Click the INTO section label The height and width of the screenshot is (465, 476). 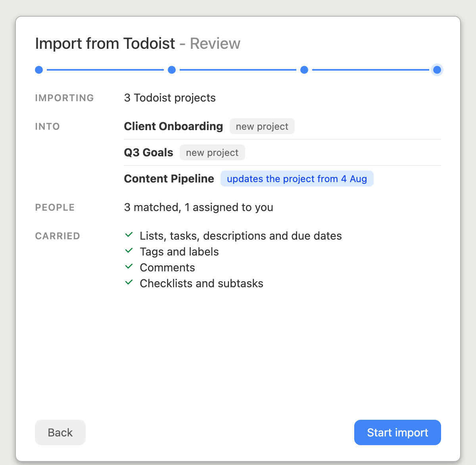(48, 127)
